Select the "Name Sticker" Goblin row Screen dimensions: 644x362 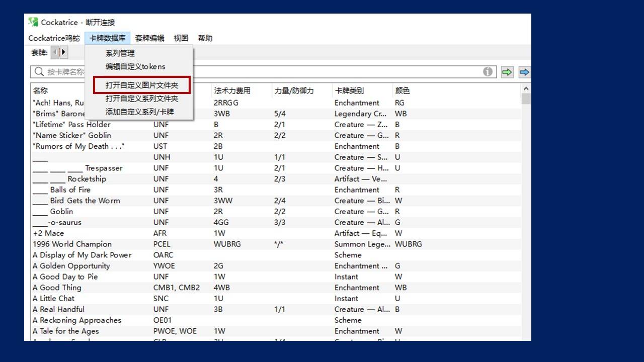click(276, 135)
